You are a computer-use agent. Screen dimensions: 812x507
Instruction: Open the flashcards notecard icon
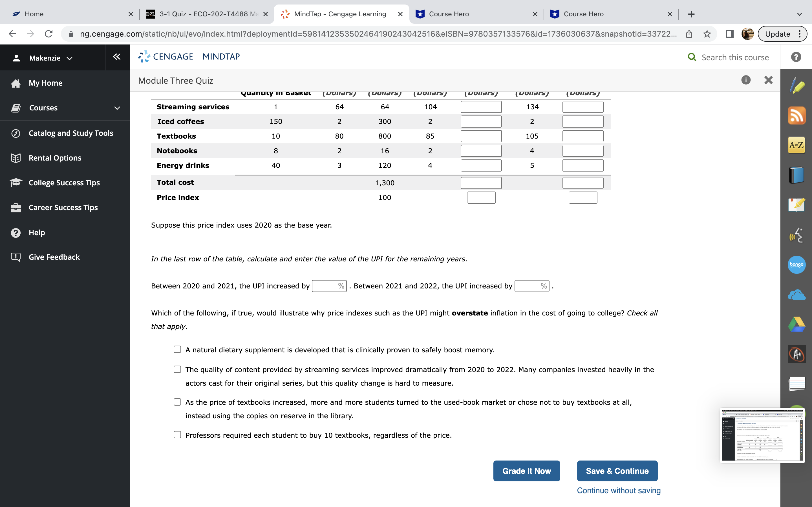point(797,384)
